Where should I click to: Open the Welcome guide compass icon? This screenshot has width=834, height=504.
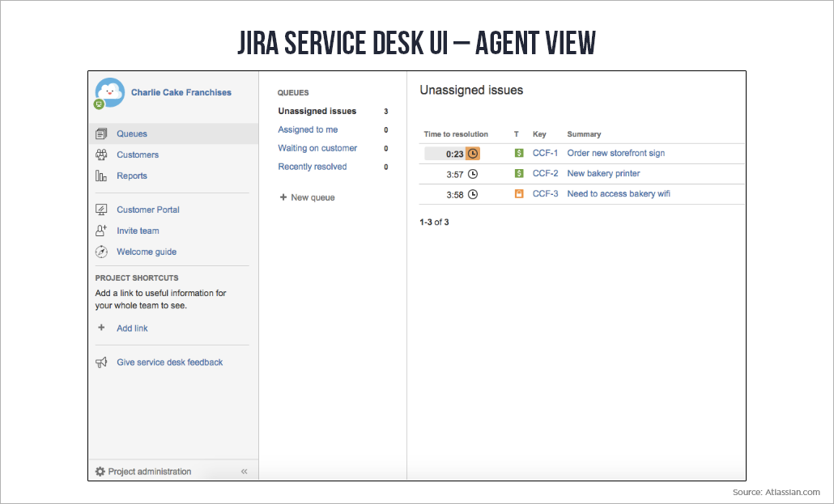coord(102,252)
